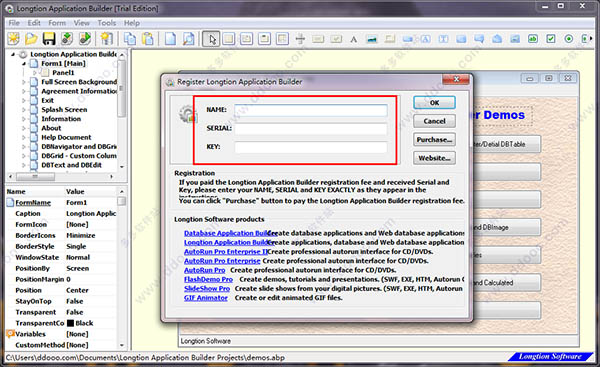Viewport: 600px width, 367px height.
Task: Select the checkbox component icon
Action: point(551,39)
